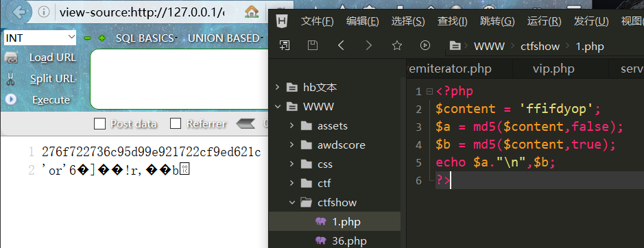Click the Execute play icon in HackBar
Viewport: 644px width, 248px height.
pyautogui.click(x=11, y=99)
